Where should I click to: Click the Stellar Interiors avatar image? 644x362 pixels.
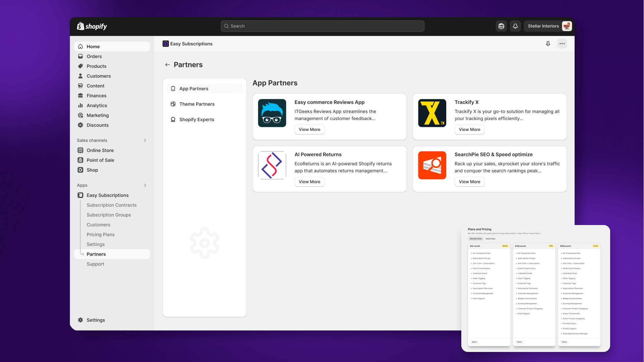[567, 26]
